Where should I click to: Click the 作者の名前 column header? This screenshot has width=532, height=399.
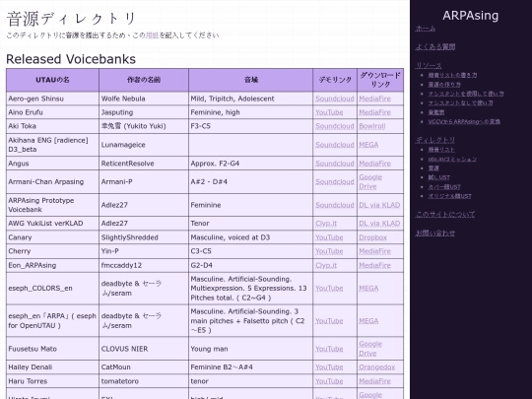pyautogui.click(x=144, y=80)
